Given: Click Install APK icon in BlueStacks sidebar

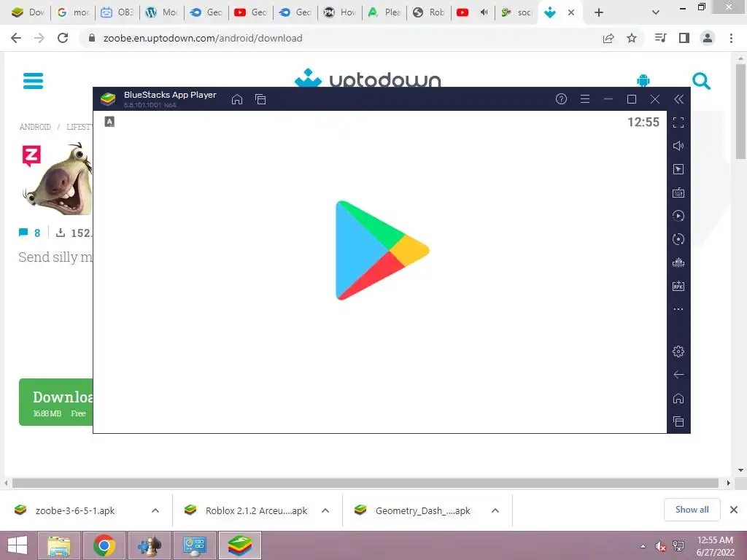Looking at the screenshot, I should pyautogui.click(x=678, y=286).
